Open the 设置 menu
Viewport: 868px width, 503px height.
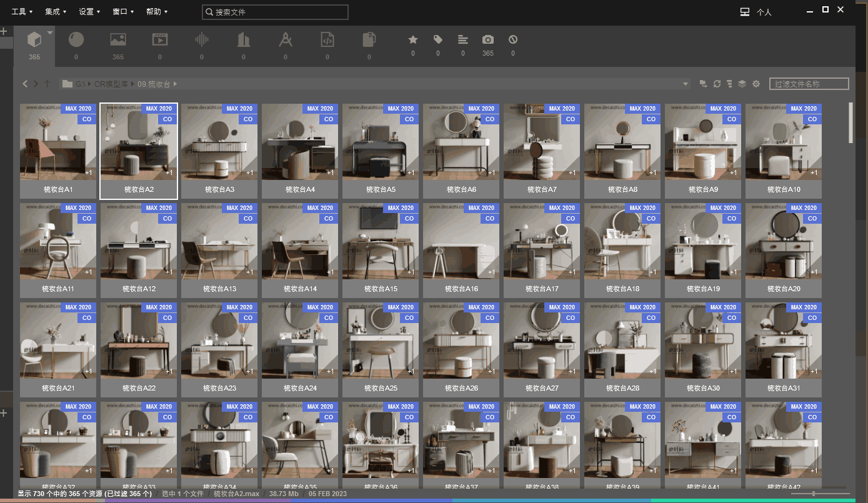point(89,12)
